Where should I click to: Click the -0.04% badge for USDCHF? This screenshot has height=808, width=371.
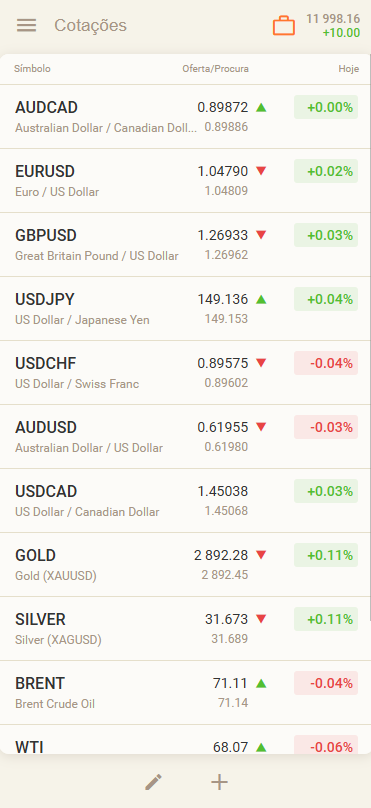(326, 363)
